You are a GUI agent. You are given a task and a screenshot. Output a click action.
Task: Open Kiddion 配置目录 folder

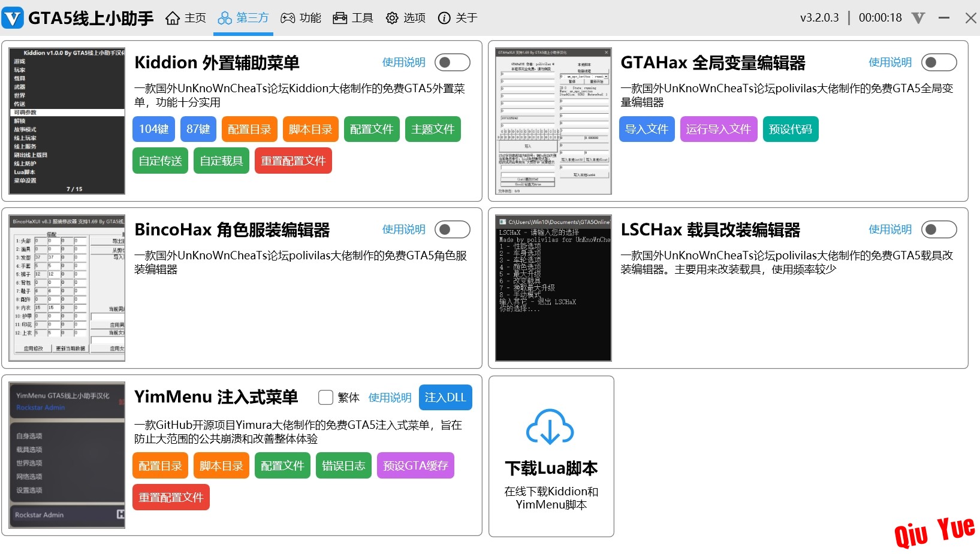pos(249,129)
